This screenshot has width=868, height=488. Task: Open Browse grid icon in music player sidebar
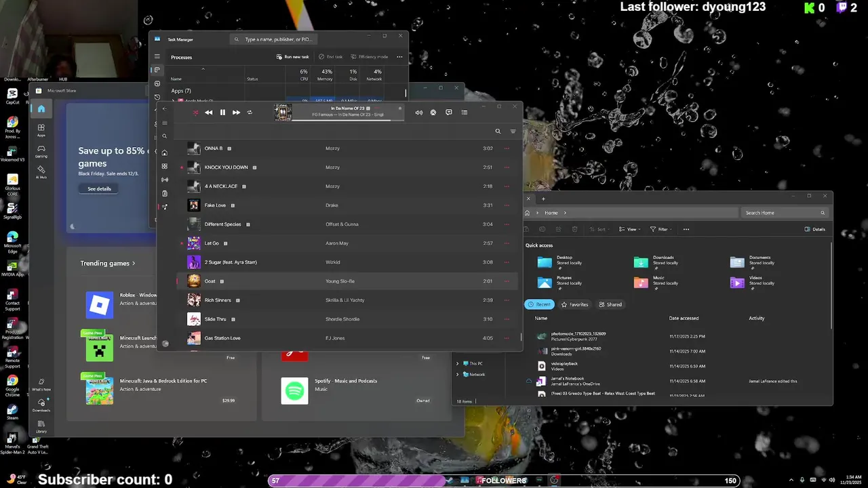coord(165,166)
